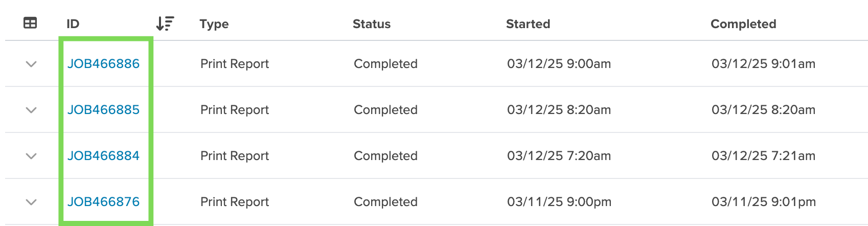The height and width of the screenshot is (226, 868).
Task: Expand the JOB466885 row chevron
Action: click(31, 110)
